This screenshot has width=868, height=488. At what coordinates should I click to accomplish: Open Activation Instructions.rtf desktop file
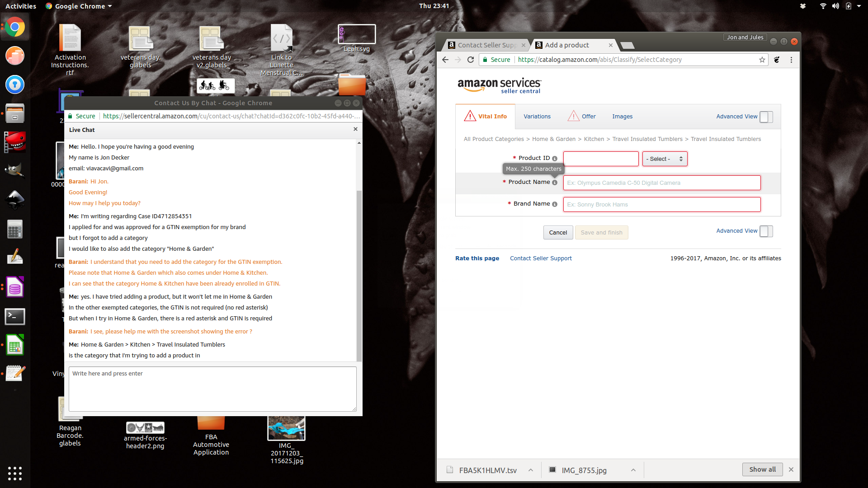(x=70, y=50)
